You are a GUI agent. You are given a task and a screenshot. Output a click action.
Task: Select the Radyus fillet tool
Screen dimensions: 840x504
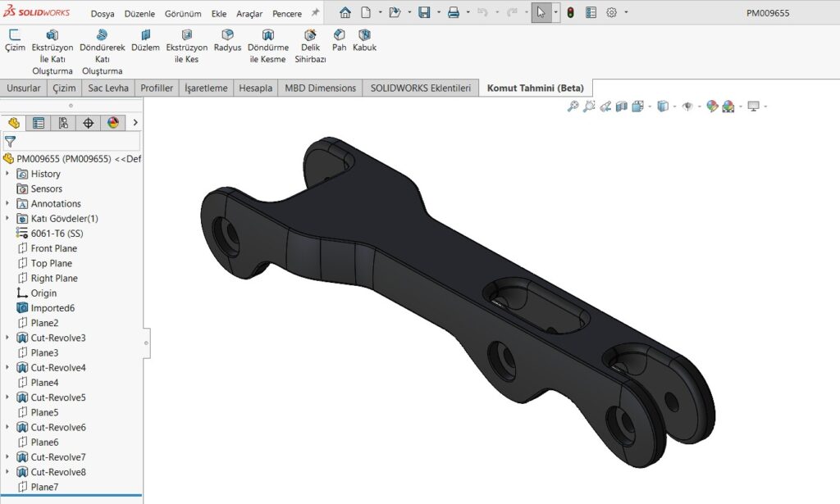click(x=227, y=41)
